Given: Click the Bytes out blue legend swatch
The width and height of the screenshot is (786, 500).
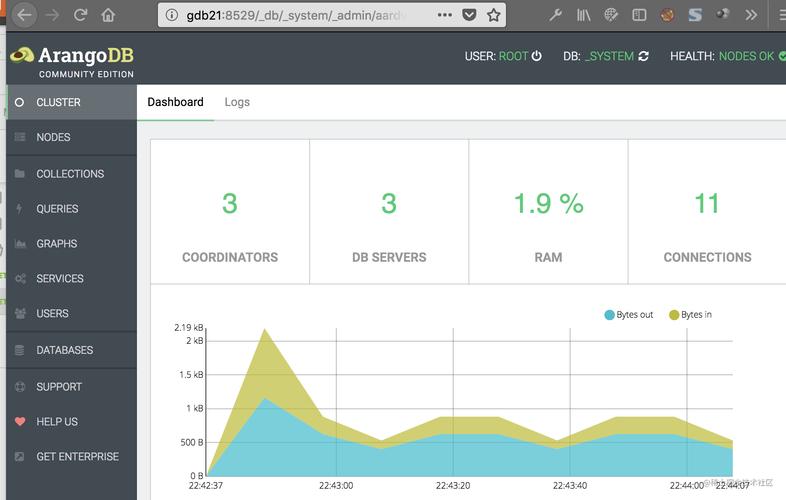Looking at the screenshot, I should click(x=610, y=315).
